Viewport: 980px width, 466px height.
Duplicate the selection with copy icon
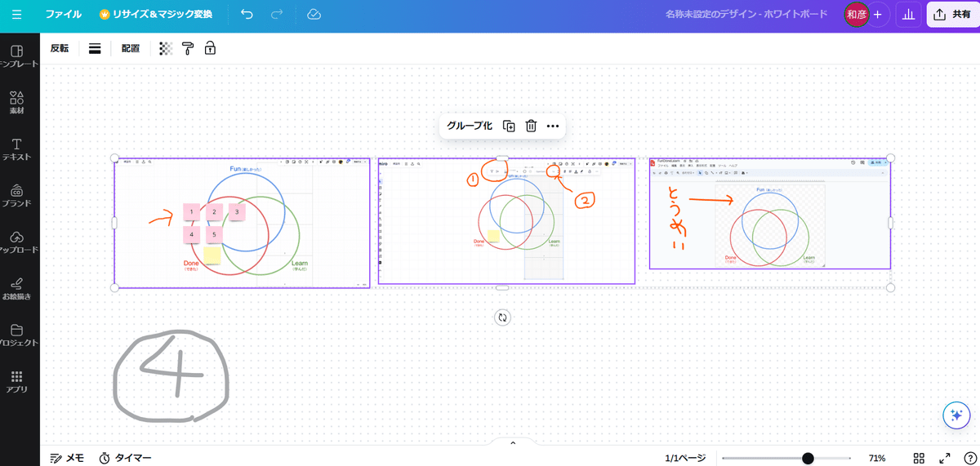tap(509, 126)
